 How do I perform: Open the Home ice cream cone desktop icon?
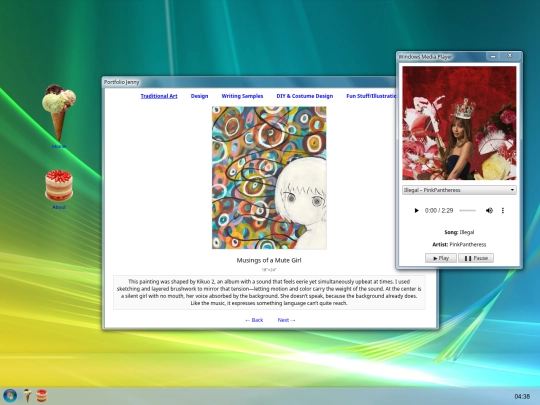(x=59, y=114)
